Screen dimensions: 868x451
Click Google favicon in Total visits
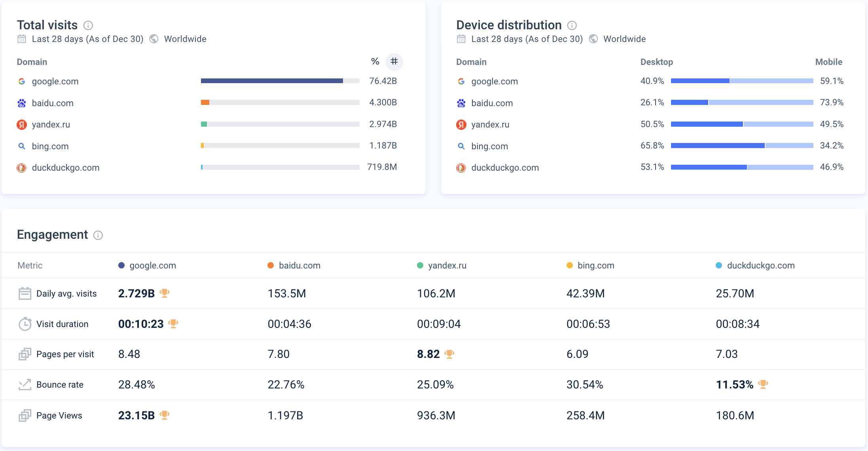(x=22, y=81)
